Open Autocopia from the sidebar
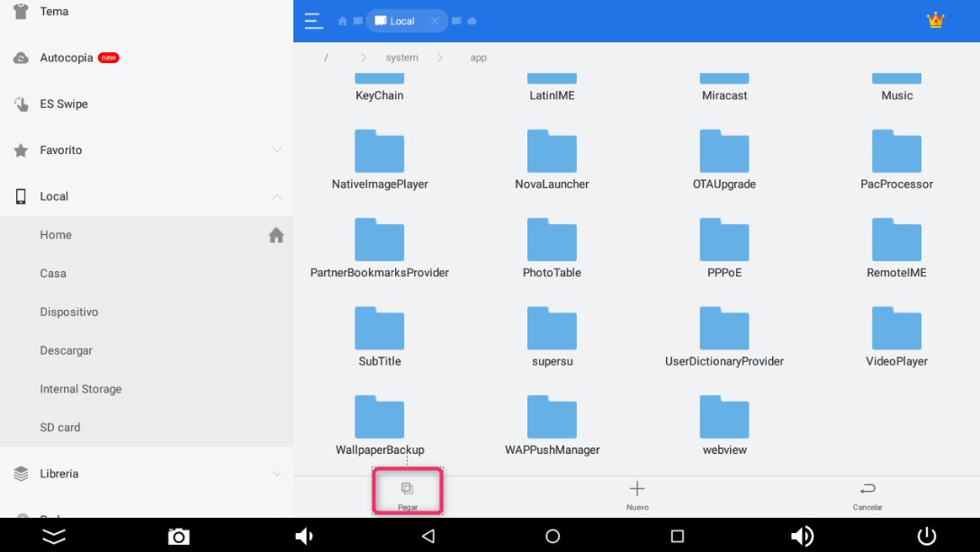The image size is (980, 552). 67,58
